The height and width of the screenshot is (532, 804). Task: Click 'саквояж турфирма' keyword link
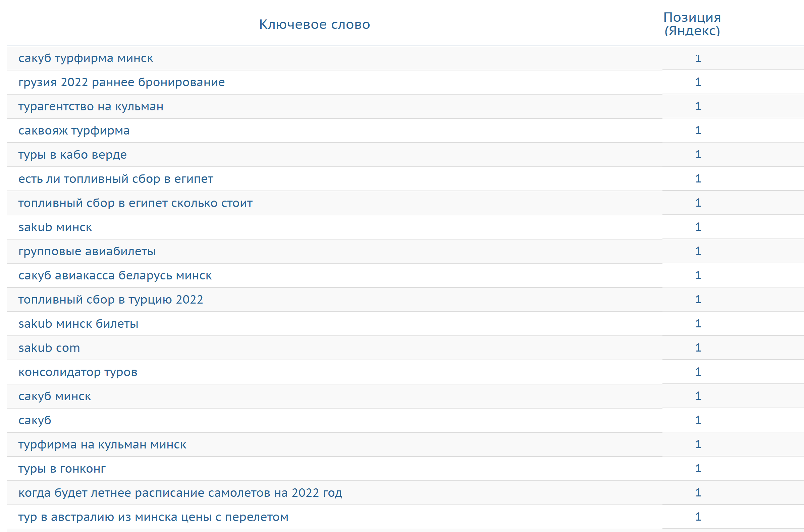(74, 130)
